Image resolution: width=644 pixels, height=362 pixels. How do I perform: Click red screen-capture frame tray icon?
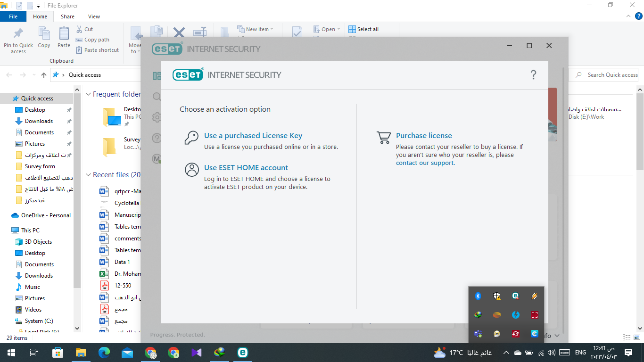tap(534, 315)
